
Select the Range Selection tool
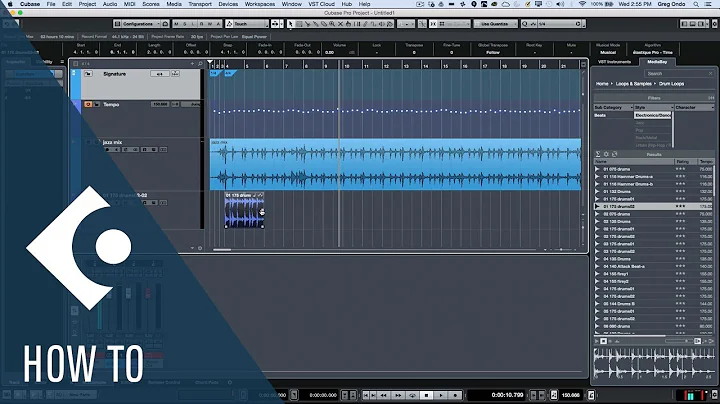pyautogui.click(x=299, y=23)
